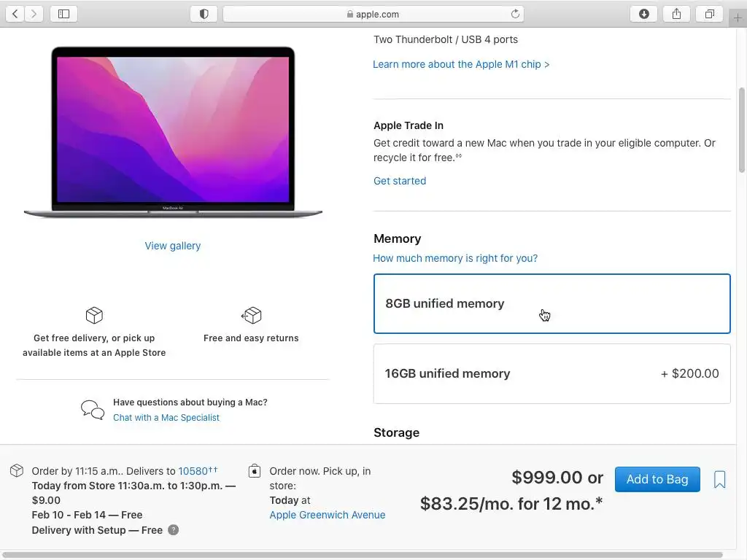Save the item with the bookmark icon

click(719, 479)
